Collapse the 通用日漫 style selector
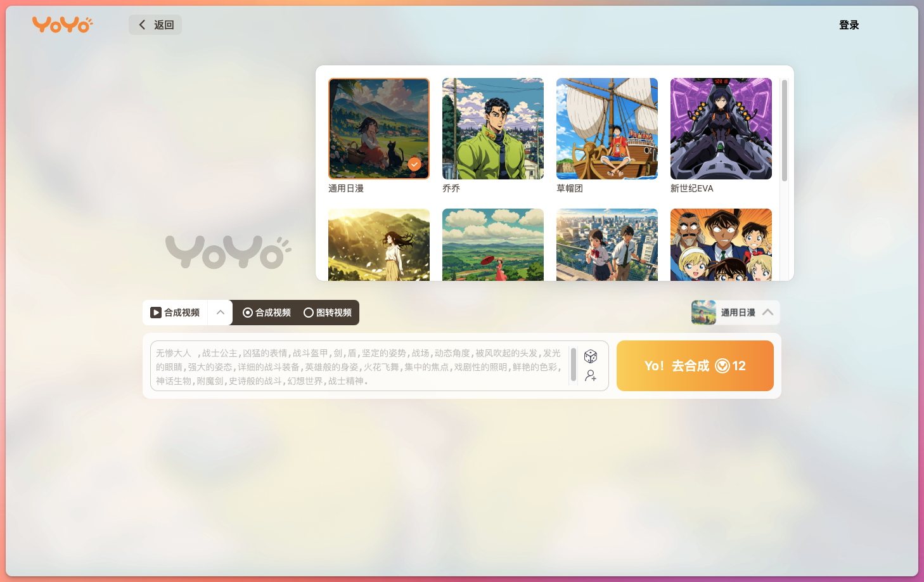The width and height of the screenshot is (924, 582). click(x=767, y=313)
